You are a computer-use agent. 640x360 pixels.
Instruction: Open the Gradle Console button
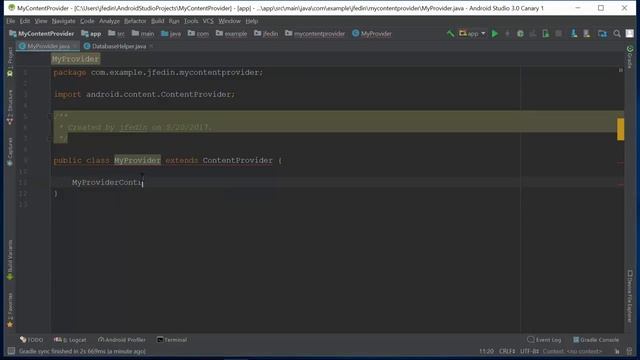596,340
